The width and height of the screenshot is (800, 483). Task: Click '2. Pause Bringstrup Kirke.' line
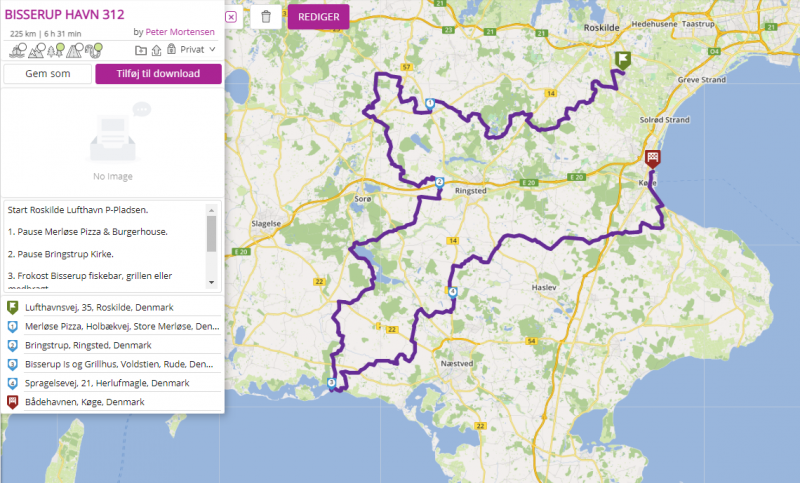point(60,254)
